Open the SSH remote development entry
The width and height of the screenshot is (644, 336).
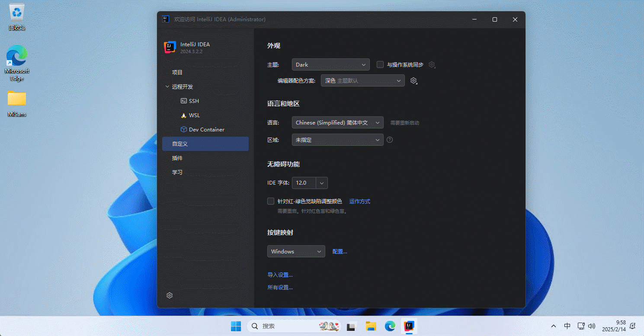194,101
